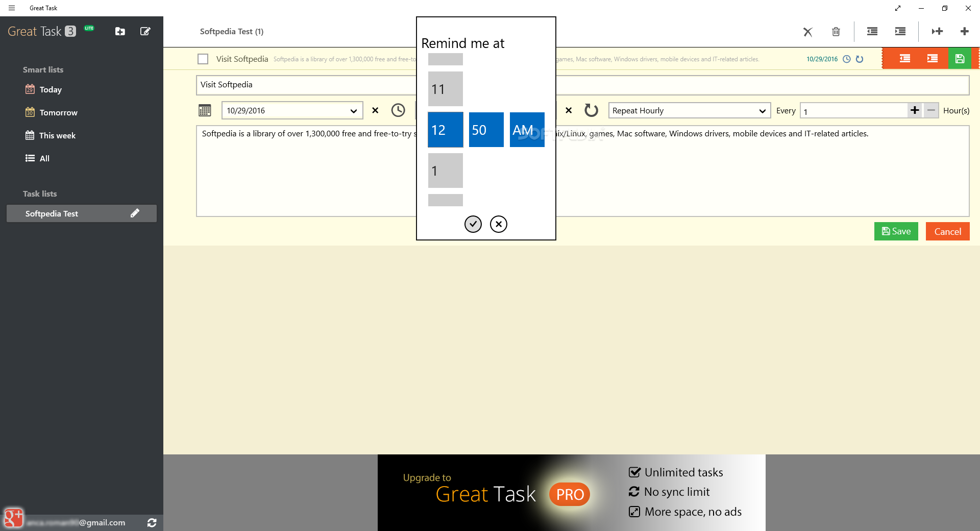Click the insert subtask arrow-plus icon

(937, 32)
